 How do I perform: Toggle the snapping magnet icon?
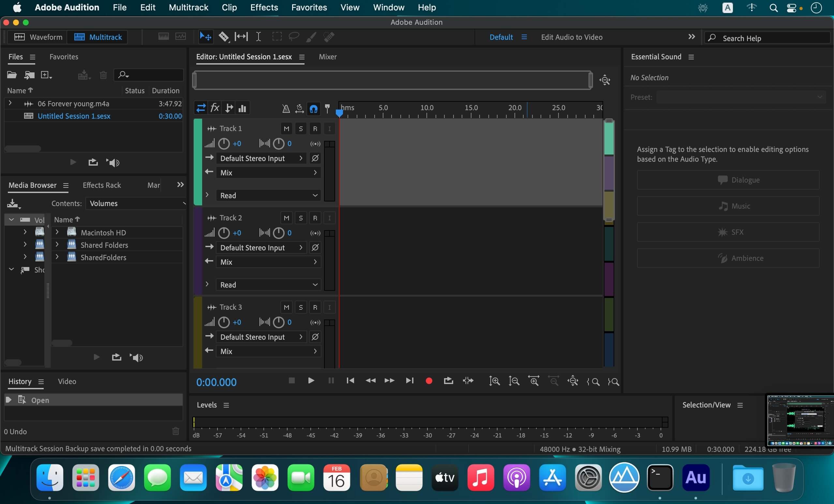[313, 108]
